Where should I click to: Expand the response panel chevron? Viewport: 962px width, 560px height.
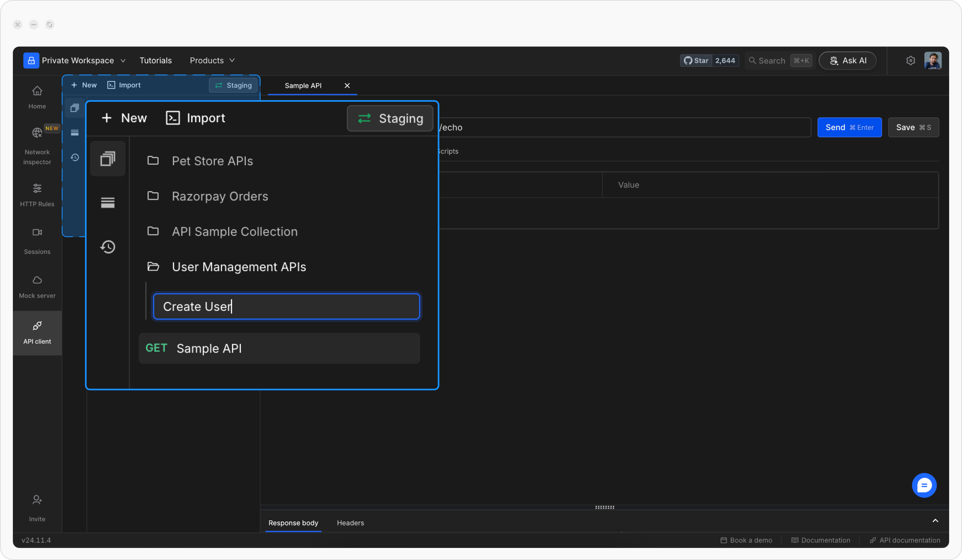tap(935, 521)
